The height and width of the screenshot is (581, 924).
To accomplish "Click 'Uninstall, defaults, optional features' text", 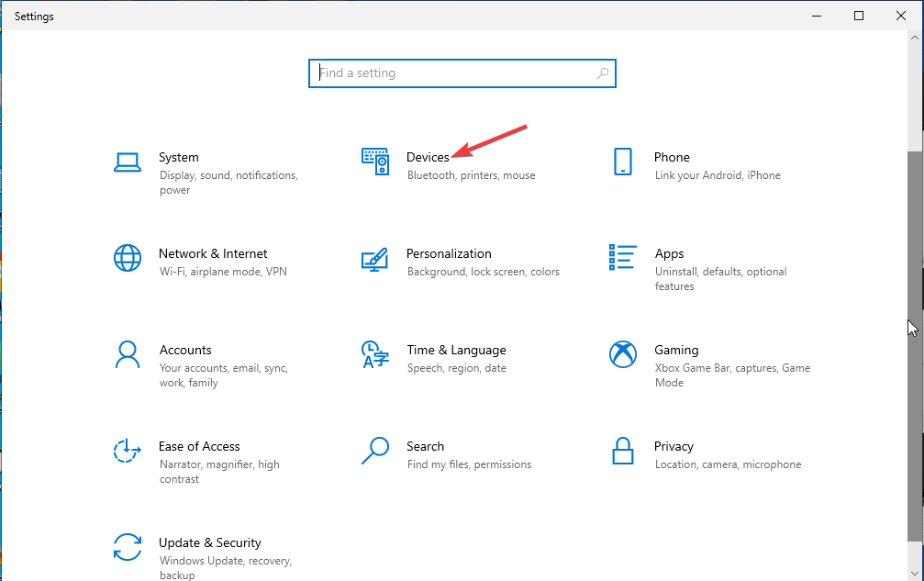I will pyautogui.click(x=720, y=279).
